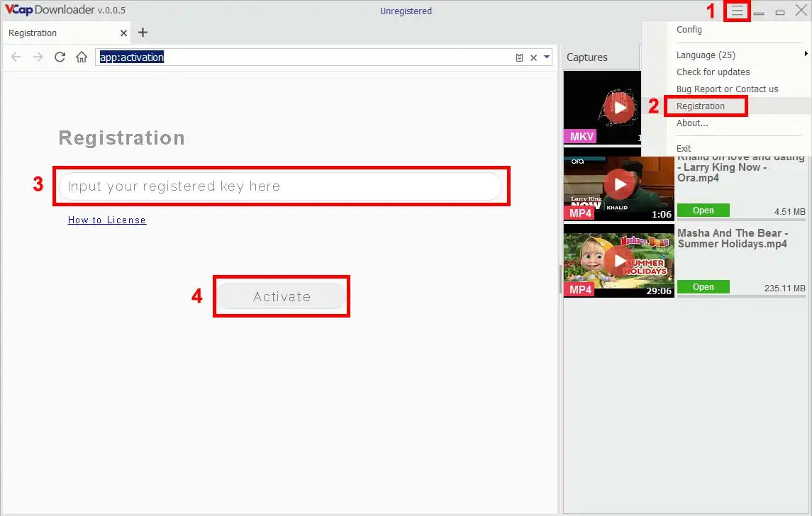Open the How to License link

pyautogui.click(x=107, y=220)
